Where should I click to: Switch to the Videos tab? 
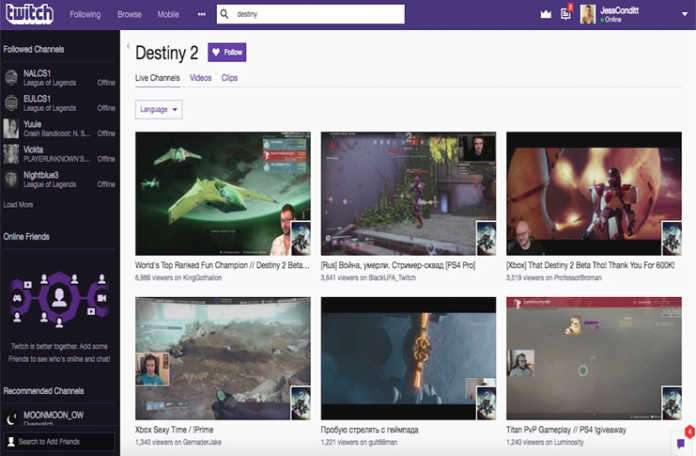pyautogui.click(x=200, y=77)
